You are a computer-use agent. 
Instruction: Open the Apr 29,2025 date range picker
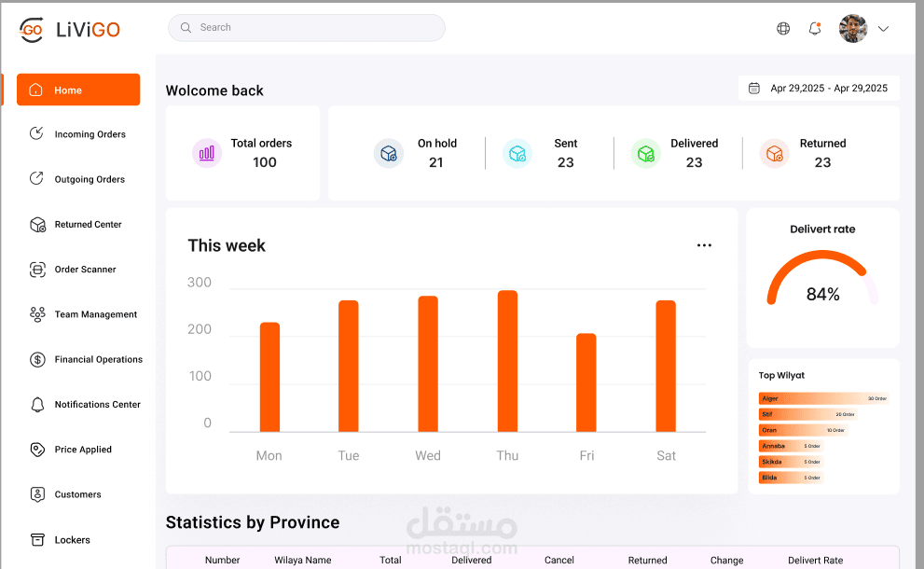(x=820, y=89)
